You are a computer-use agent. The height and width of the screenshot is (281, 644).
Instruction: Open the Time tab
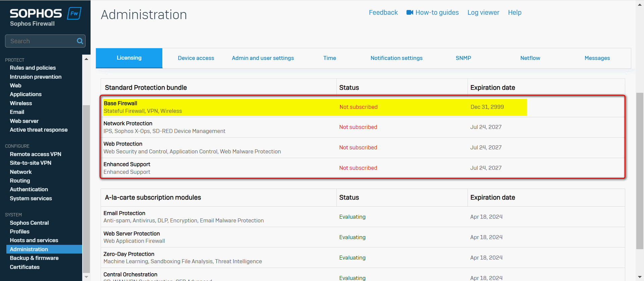coord(330,58)
